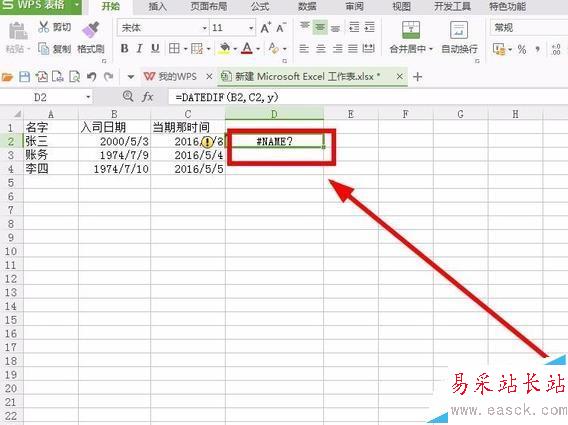The width and height of the screenshot is (568, 425).
Task: Increase font size with A+ icon
Action: pyautogui.click(x=266, y=28)
